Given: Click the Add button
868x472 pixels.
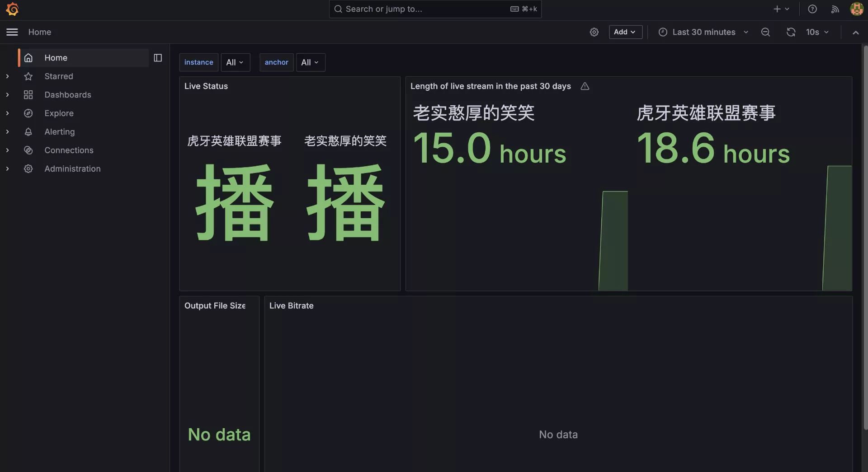Looking at the screenshot, I should coord(625,32).
